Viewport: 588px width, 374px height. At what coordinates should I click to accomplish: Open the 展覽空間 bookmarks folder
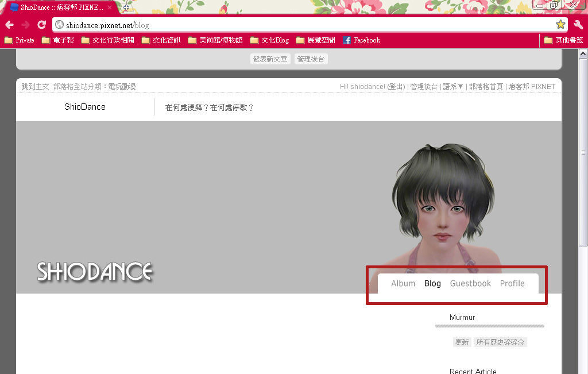[315, 40]
